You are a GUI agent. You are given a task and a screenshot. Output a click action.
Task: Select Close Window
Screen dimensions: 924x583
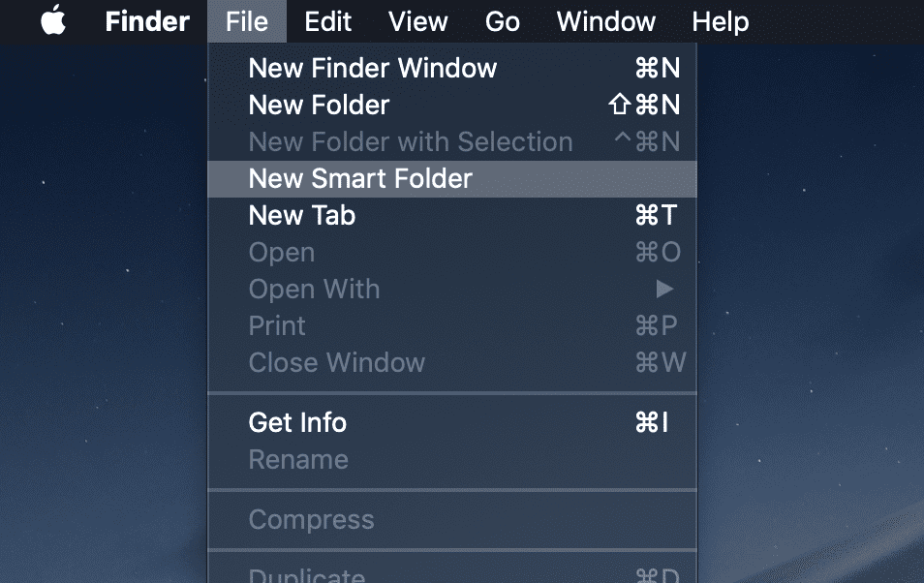point(336,362)
